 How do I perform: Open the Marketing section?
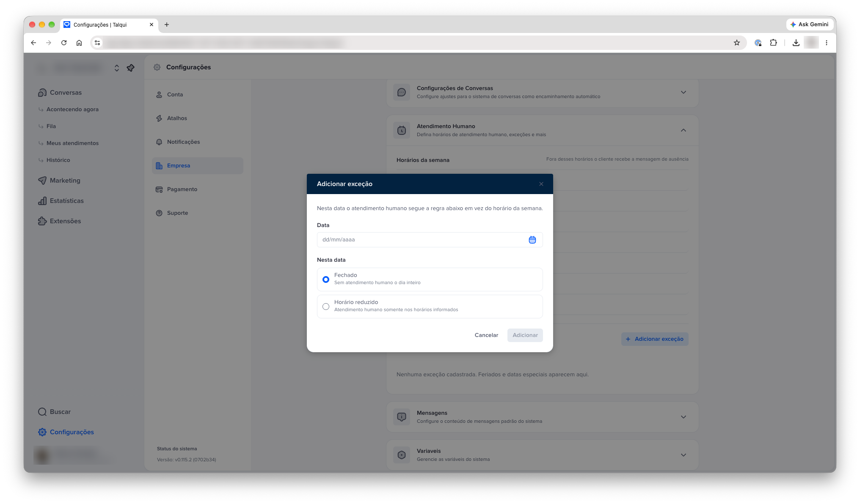click(59, 181)
